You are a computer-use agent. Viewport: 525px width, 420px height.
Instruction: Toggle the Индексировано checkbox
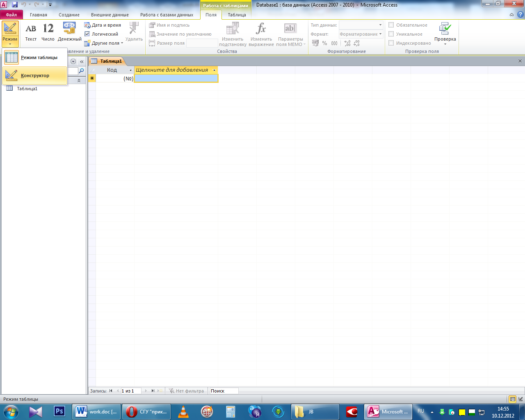click(x=391, y=43)
